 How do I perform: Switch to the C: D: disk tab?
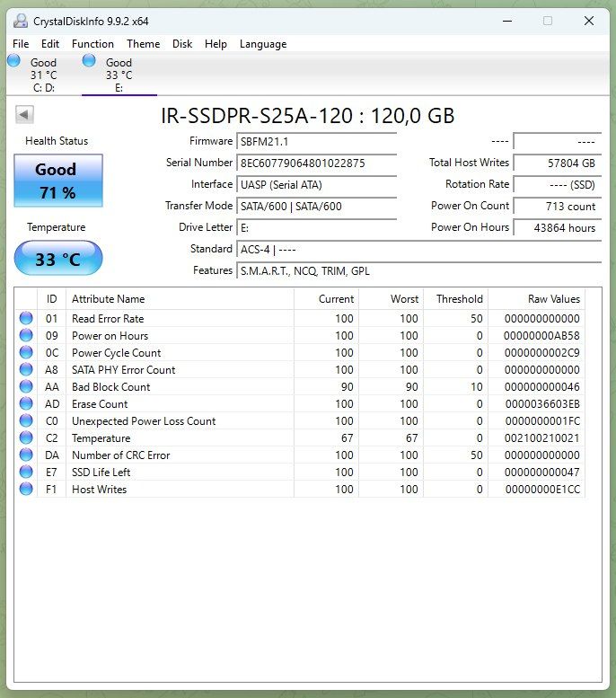pos(44,75)
